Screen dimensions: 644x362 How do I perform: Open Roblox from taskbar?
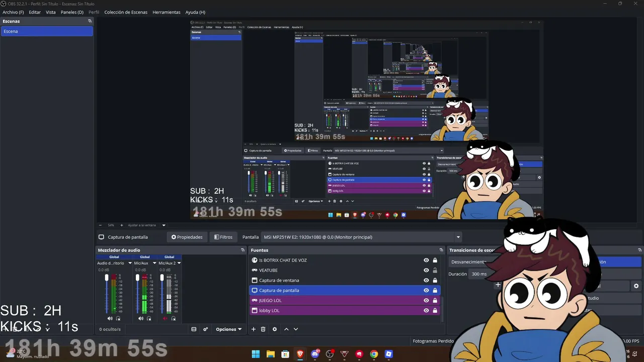coord(388,354)
